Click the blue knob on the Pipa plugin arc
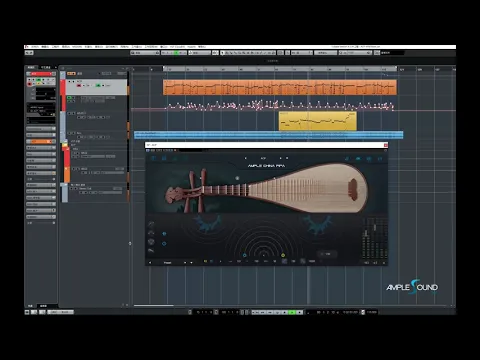 [245, 255]
